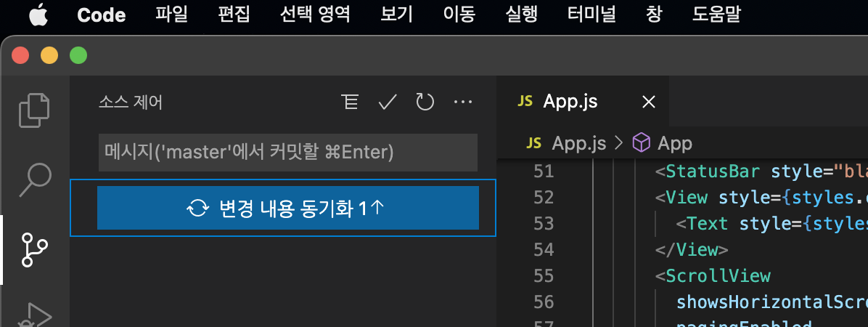
Task: Click the showsHorizontalScr property text
Action: 771,302
